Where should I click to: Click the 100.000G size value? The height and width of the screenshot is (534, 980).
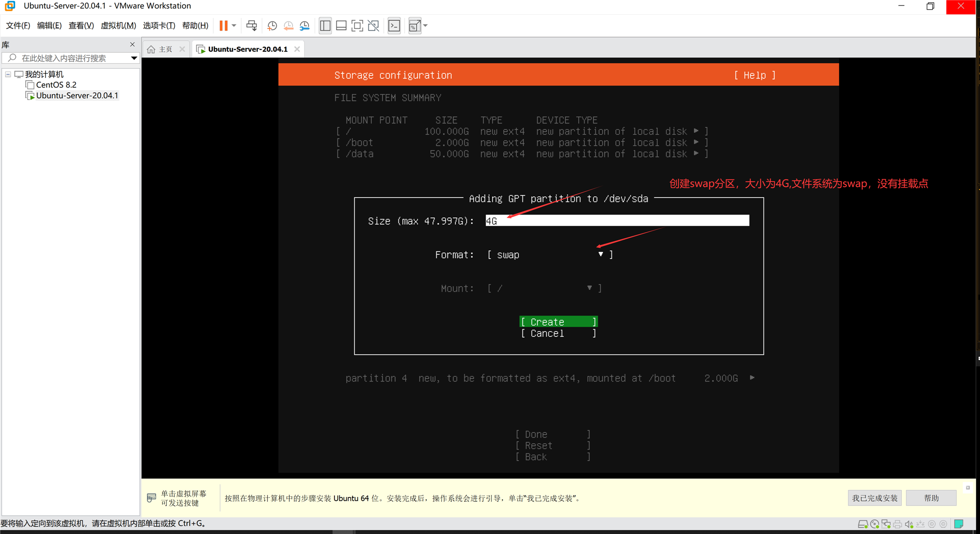(446, 131)
